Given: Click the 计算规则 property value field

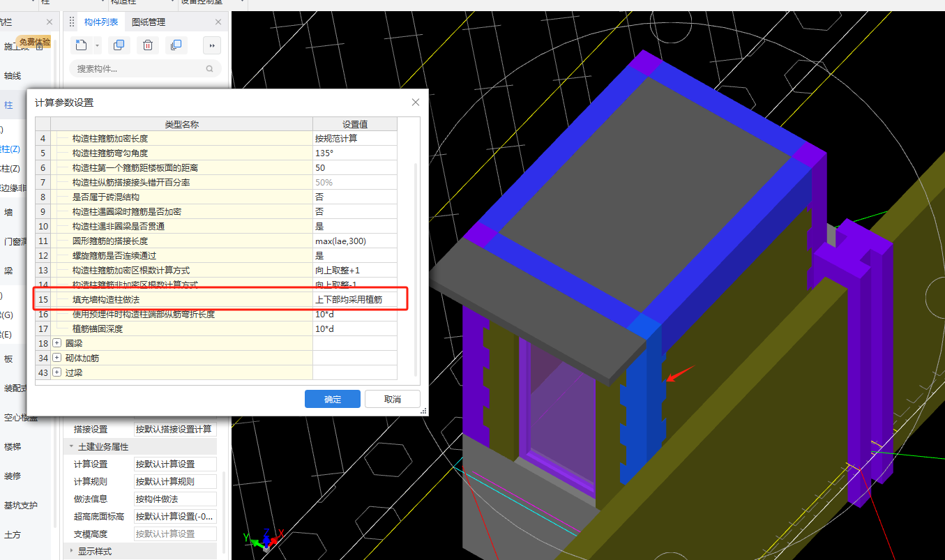Looking at the screenshot, I should click(175, 481).
